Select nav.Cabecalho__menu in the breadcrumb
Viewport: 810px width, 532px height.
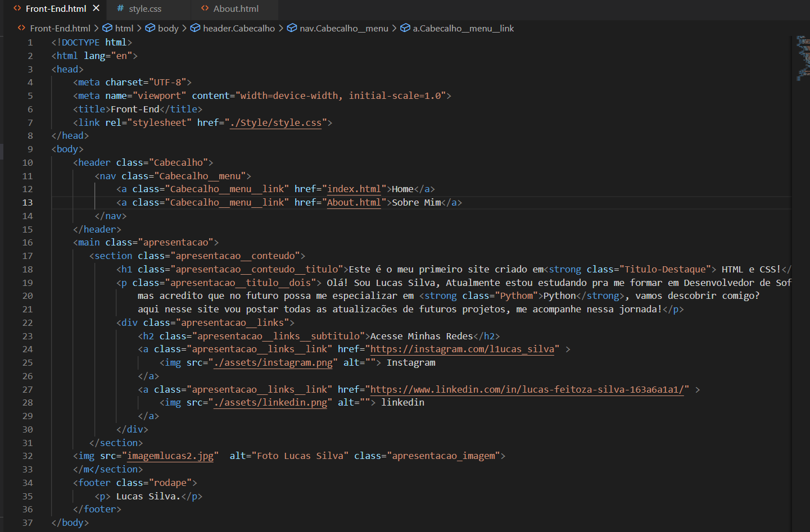tap(344, 28)
